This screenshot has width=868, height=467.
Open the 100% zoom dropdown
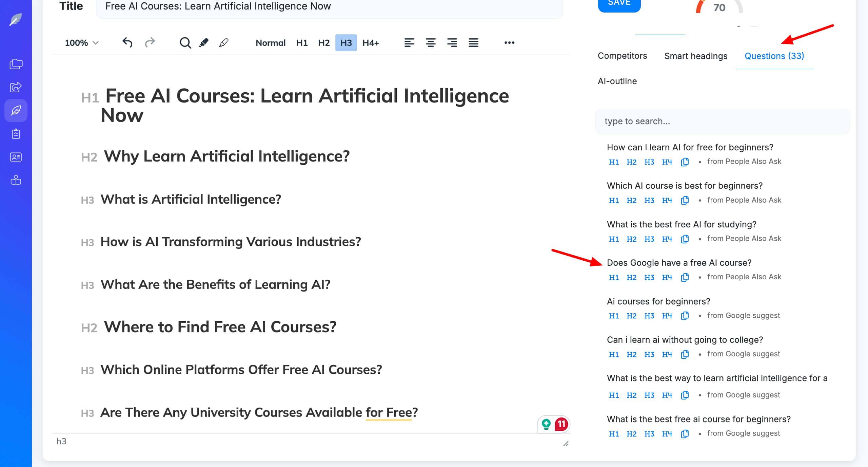tap(81, 43)
